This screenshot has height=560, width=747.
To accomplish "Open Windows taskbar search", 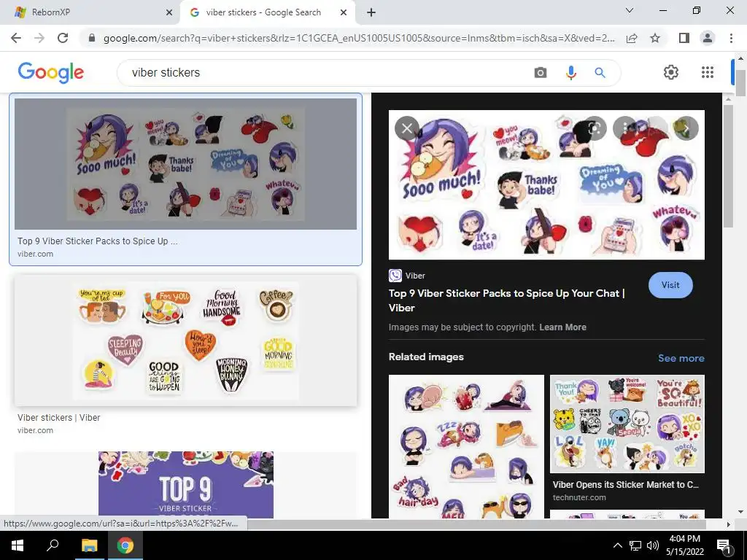I will [x=53, y=545].
